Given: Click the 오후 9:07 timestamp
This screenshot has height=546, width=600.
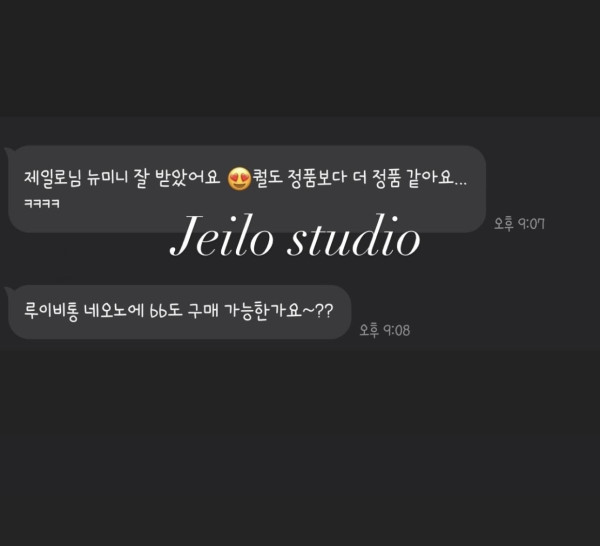Looking at the screenshot, I should point(519,223).
